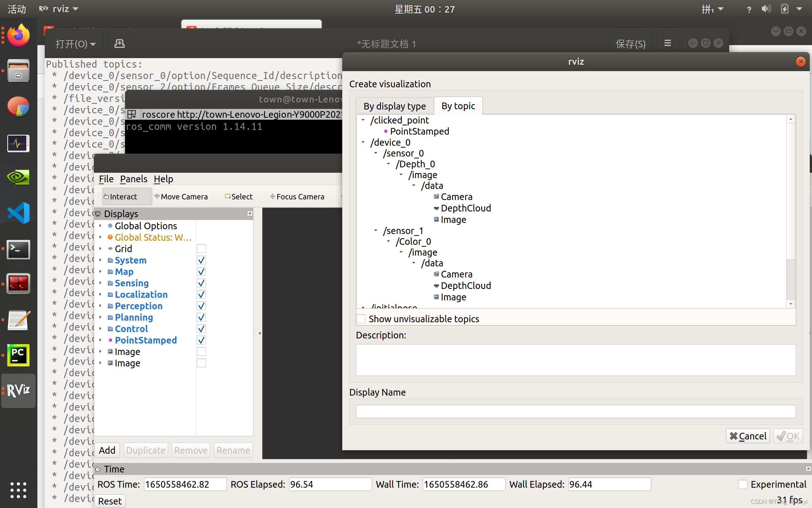Collapse the /sensor_0 tree node

coord(376,153)
